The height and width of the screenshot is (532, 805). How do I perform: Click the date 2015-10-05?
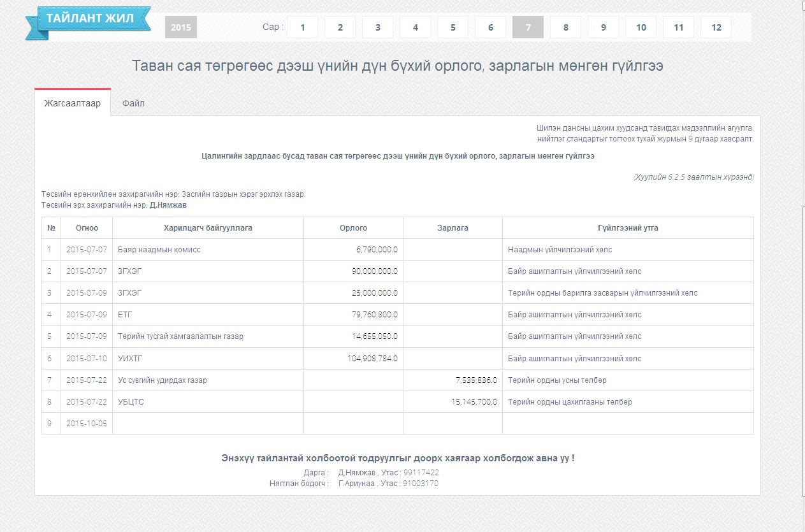(x=87, y=424)
